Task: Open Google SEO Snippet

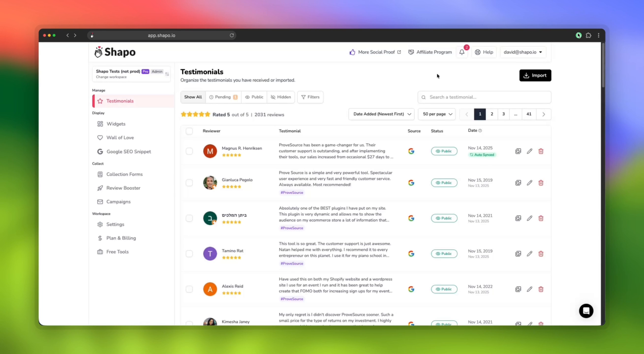Action: point(129,151)
